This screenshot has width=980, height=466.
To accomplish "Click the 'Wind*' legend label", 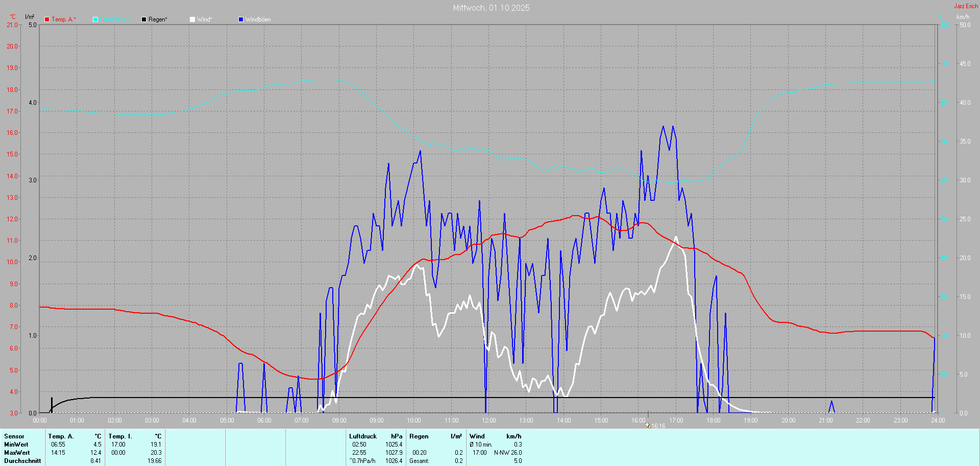I will click(205, 19).
